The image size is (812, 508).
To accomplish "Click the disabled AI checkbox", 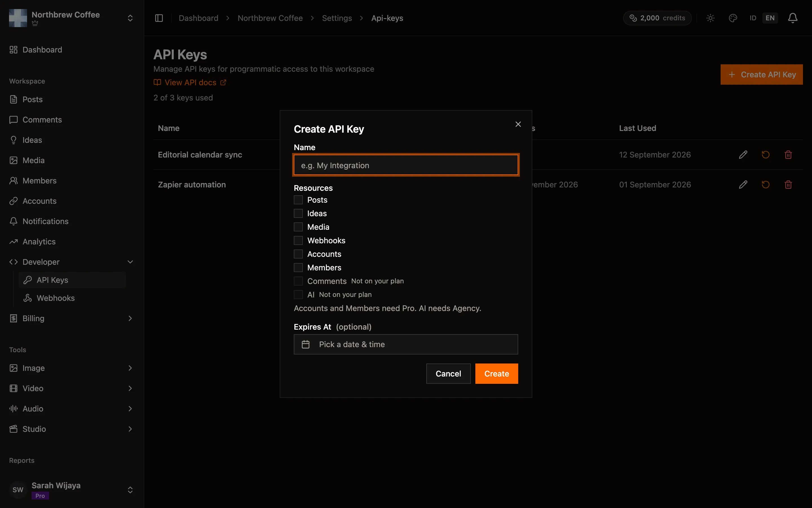I will click(x=298, y=295).
